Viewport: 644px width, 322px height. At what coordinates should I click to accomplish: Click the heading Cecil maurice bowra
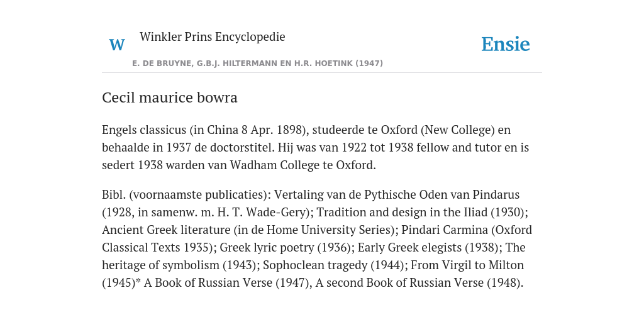click(x=170, y=97)
